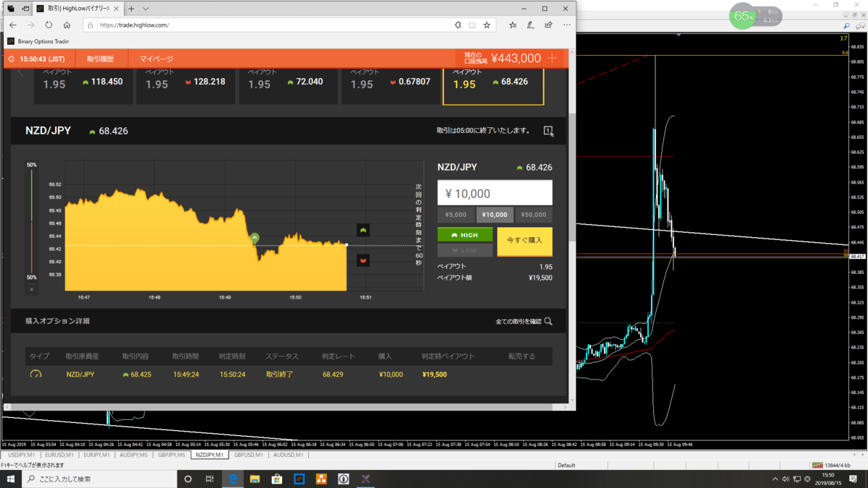Click the red down arrow marker on the chart

363,260
